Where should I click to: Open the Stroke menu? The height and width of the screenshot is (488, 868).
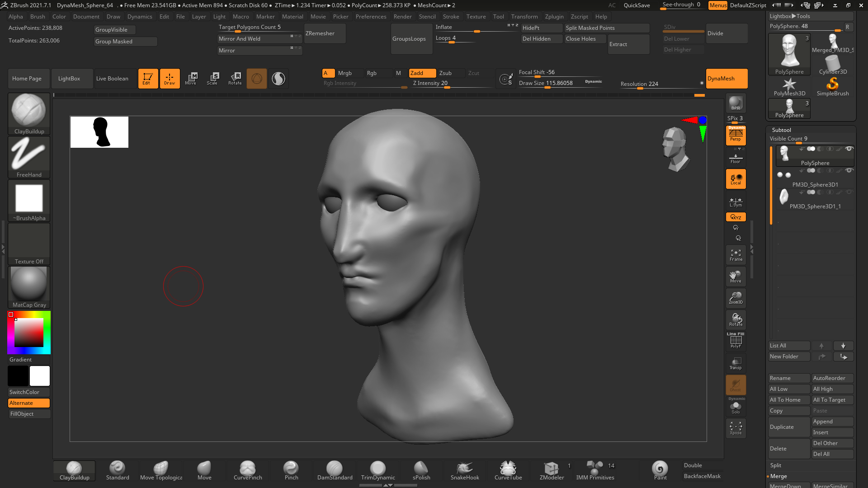[x=451, y=17]
